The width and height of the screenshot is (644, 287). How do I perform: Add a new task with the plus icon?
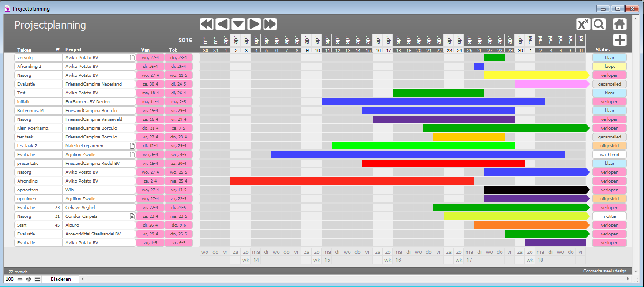coord(619,40)
